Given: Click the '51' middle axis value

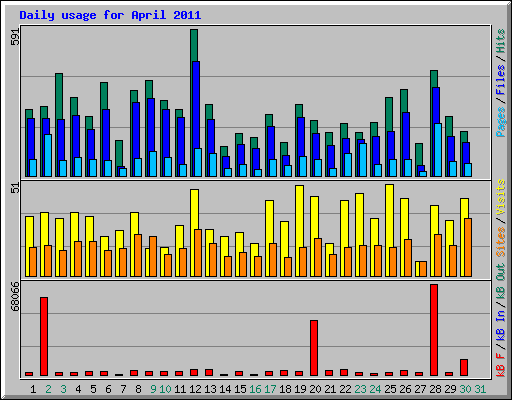Looking at the screenshot, I should (15, 188).
